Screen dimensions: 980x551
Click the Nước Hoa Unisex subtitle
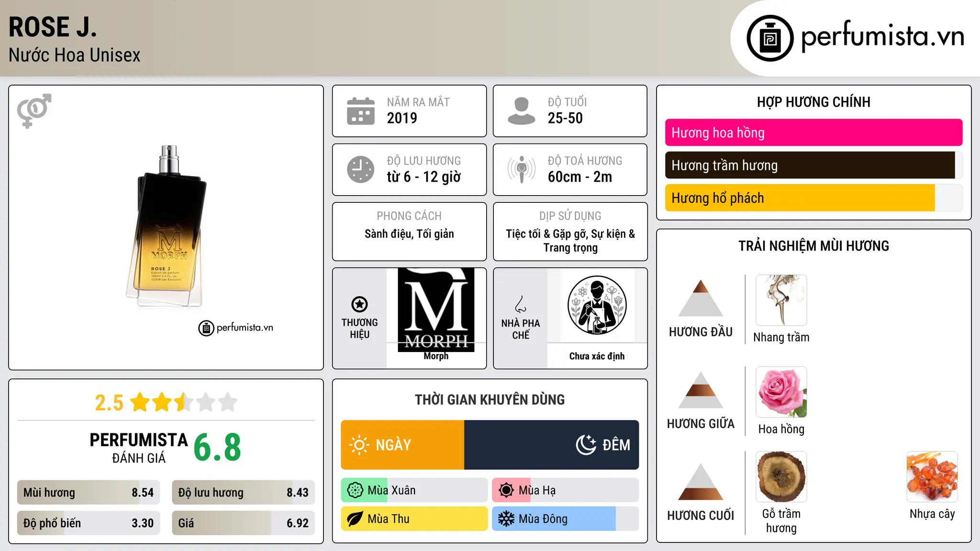pos(75,55)
